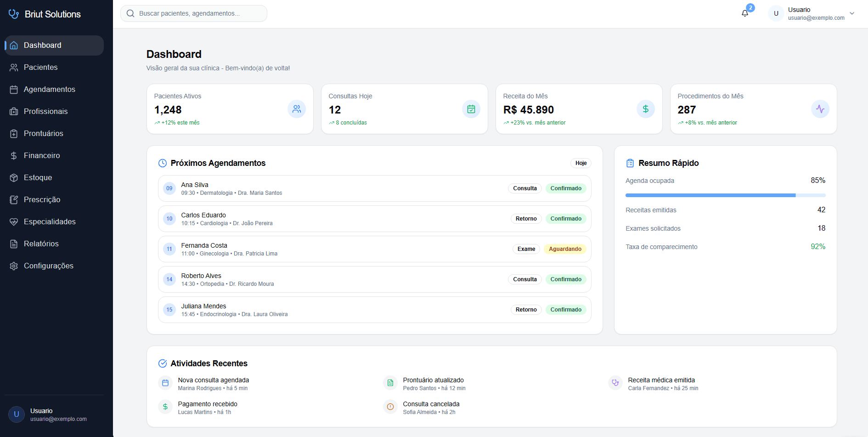Click the Pacientes Ativos stat card
Screen dimensions: 868x437
coord(230,109)
